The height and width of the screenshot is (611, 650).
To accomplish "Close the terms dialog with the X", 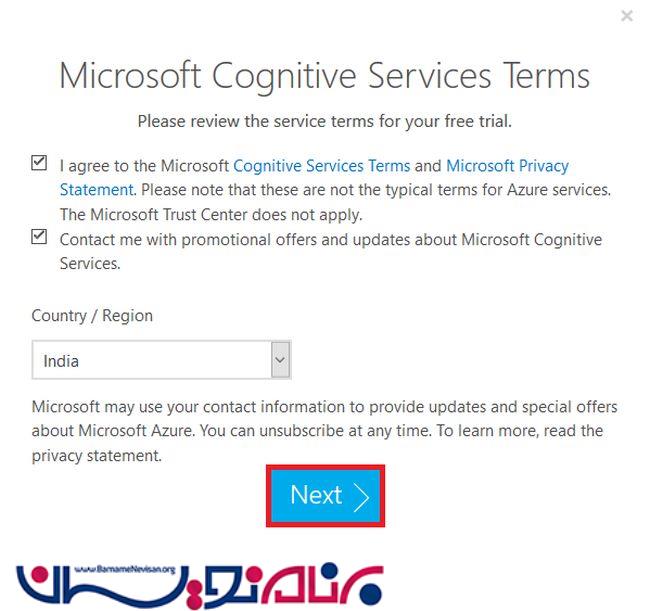I will click(x=627, y=16).
